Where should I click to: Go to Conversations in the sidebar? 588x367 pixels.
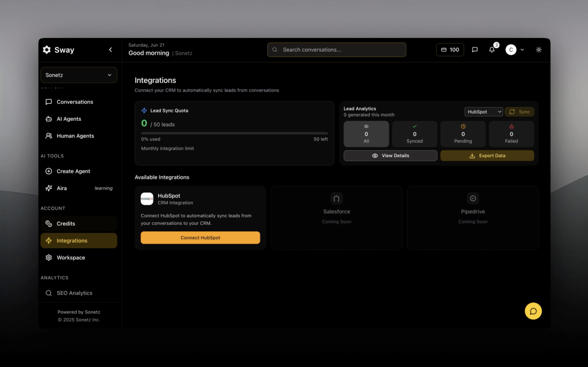[75, 102]
